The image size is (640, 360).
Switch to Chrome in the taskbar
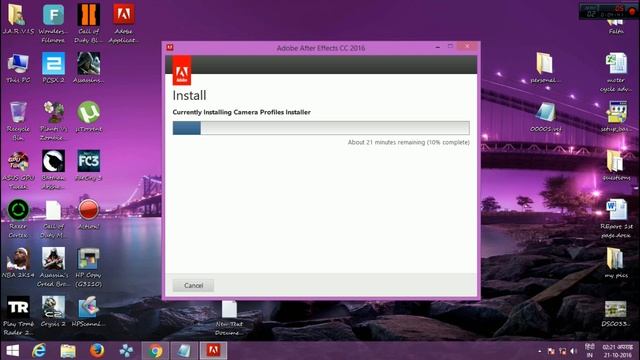pos(155,351)
